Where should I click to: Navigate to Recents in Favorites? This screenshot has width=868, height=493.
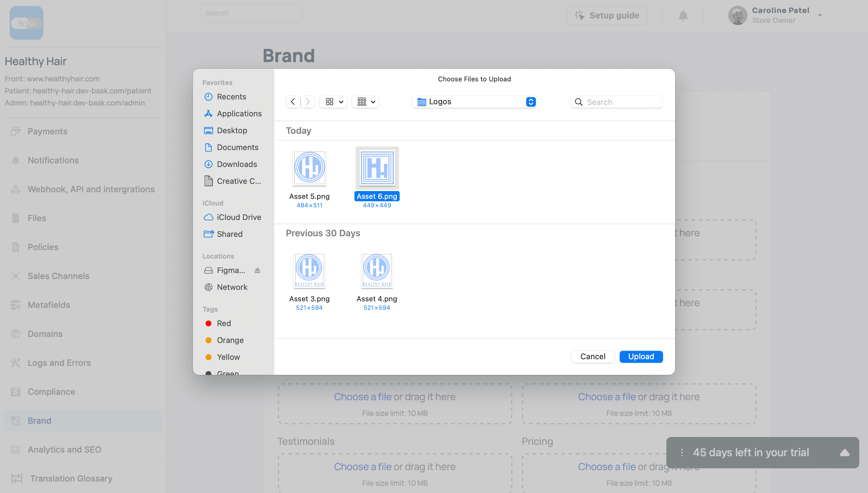coord(232,96)
